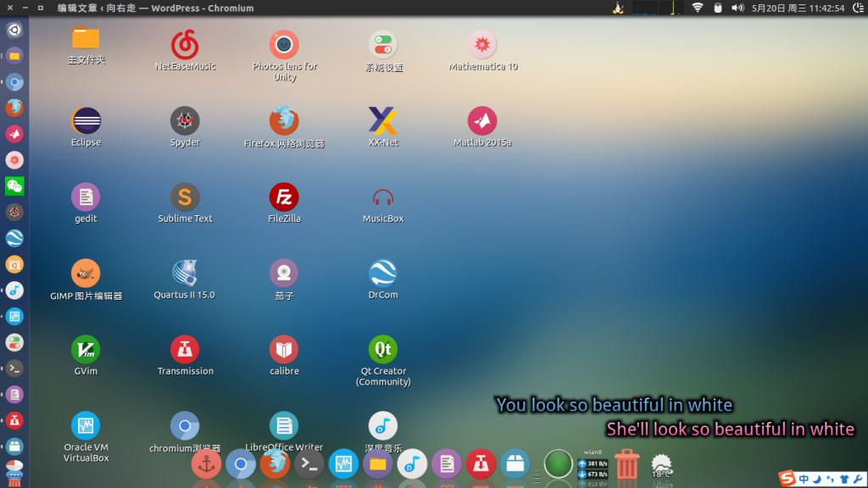Open the Spyder desktop icon
This screenshot has height=488, width=868.
click(x=185, y=121)
